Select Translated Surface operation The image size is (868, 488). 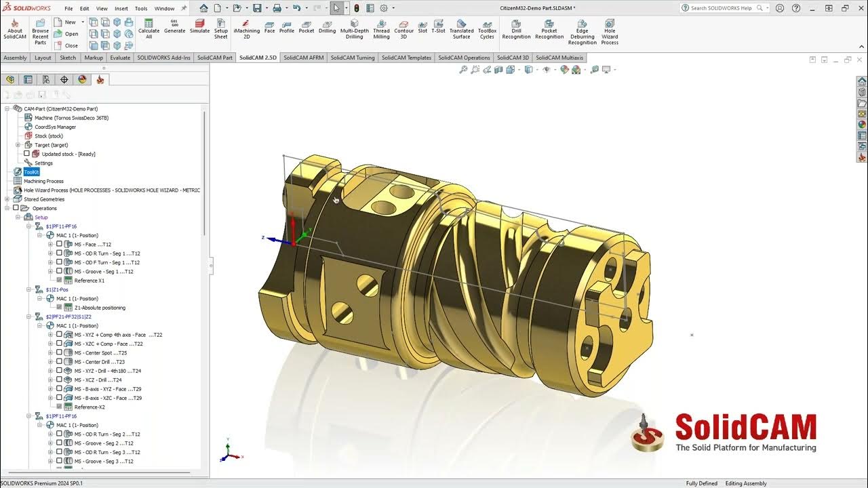coord(461,30)
